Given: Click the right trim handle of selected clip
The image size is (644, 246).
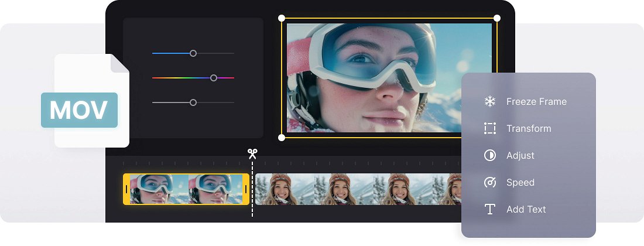Looking at the screenshot, I should (x=246, y=189).
